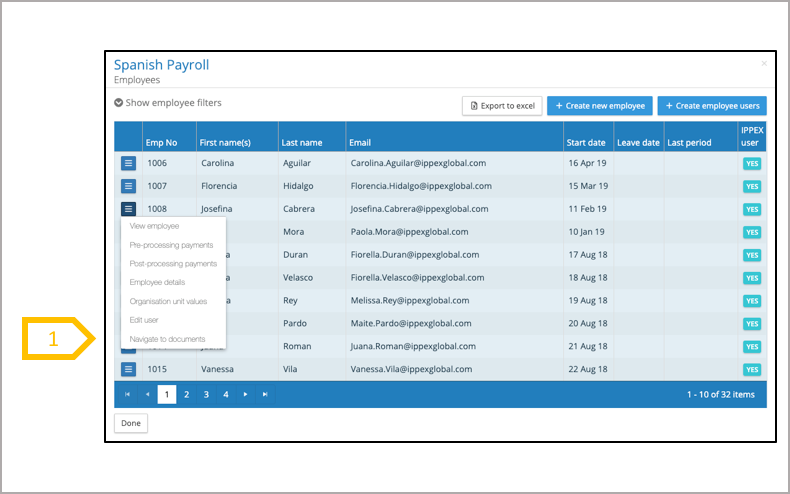Go to the first page of results
Screen dimensions: 790x494
click(127, 395)
